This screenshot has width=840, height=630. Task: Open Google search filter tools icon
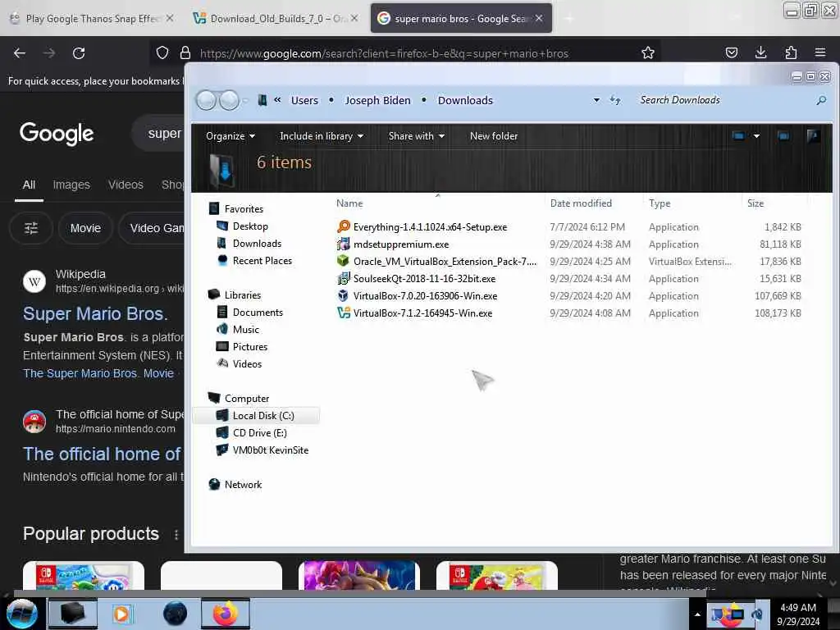[31, 228]
